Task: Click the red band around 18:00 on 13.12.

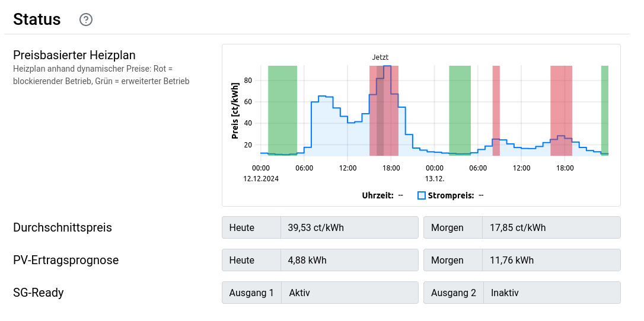Action: (561, 110)
